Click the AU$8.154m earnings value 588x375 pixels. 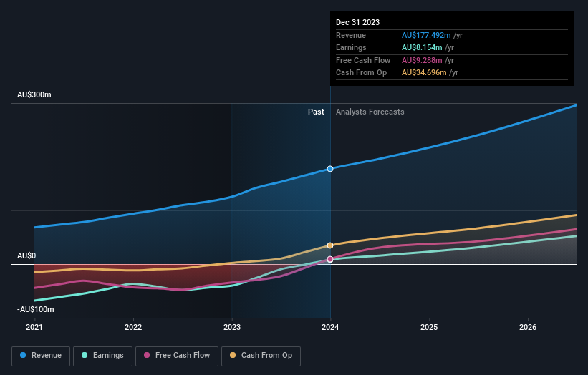pyautogui.click(x=422, y=47)
